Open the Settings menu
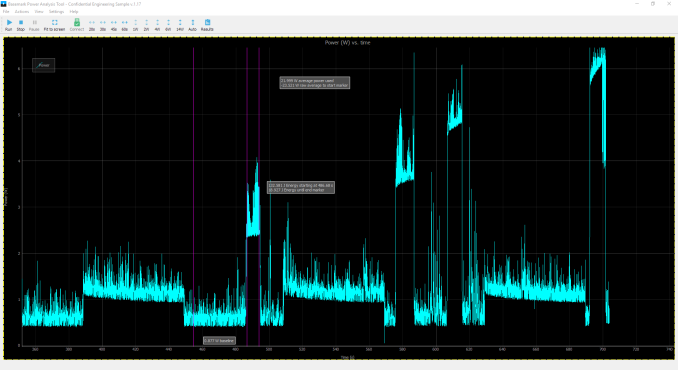The width and height of the screenshot is (678, 370). point(56,12)
